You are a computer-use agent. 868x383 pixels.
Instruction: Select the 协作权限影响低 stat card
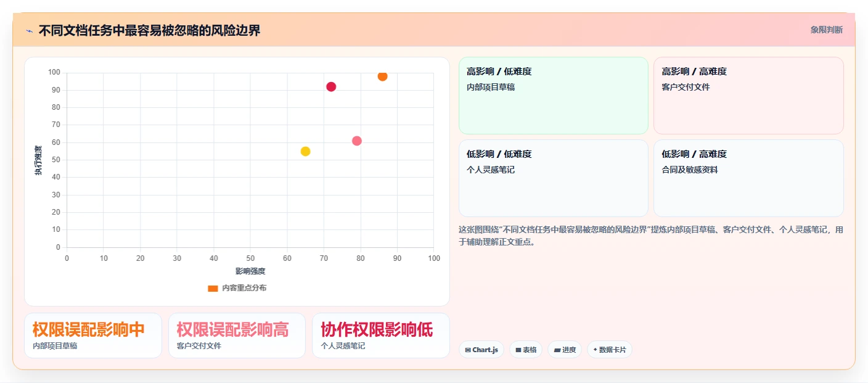point(380,336)
